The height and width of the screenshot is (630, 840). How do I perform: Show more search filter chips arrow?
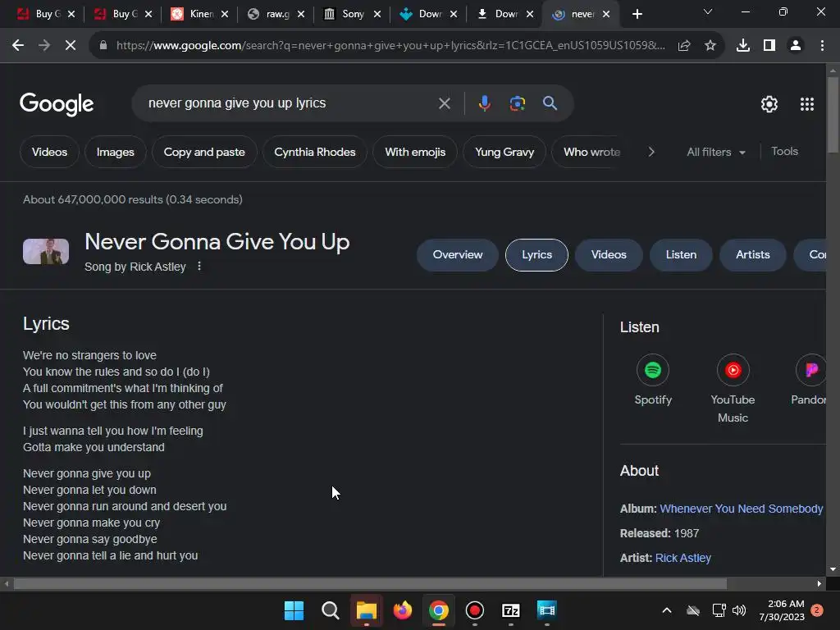tap(651, 152)
